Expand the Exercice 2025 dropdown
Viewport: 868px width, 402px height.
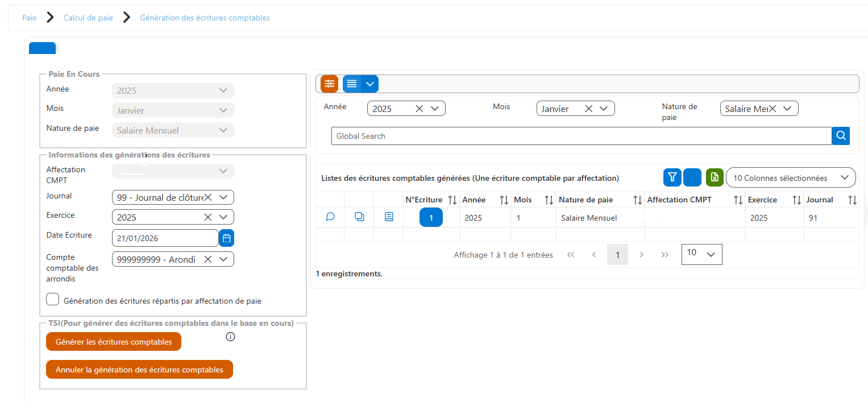tap(223, 217)
